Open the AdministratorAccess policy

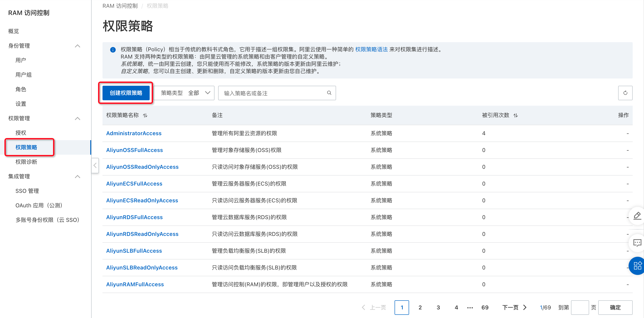click(x=134, y=133)
